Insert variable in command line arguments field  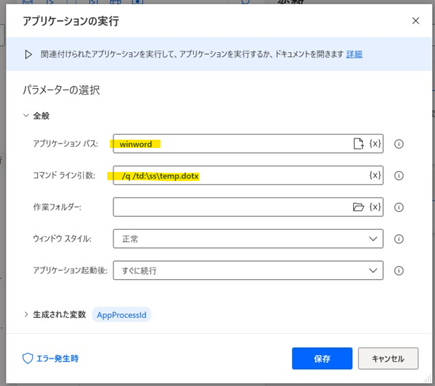pyautogui.click(x=375, y=175)
